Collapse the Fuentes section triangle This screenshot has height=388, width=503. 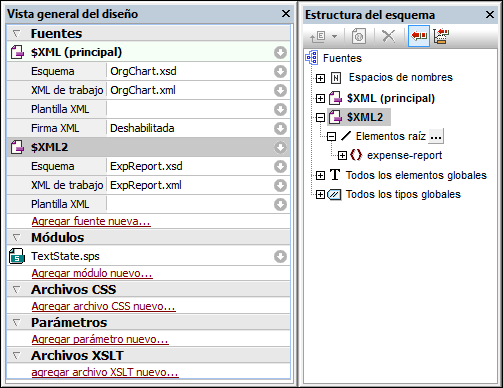click(16, 33)
